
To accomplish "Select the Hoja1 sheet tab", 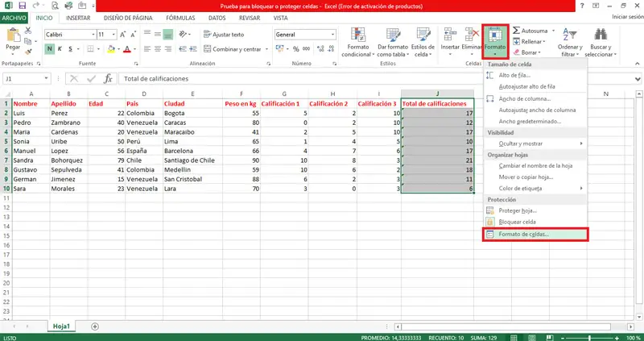I will (64, 326).
